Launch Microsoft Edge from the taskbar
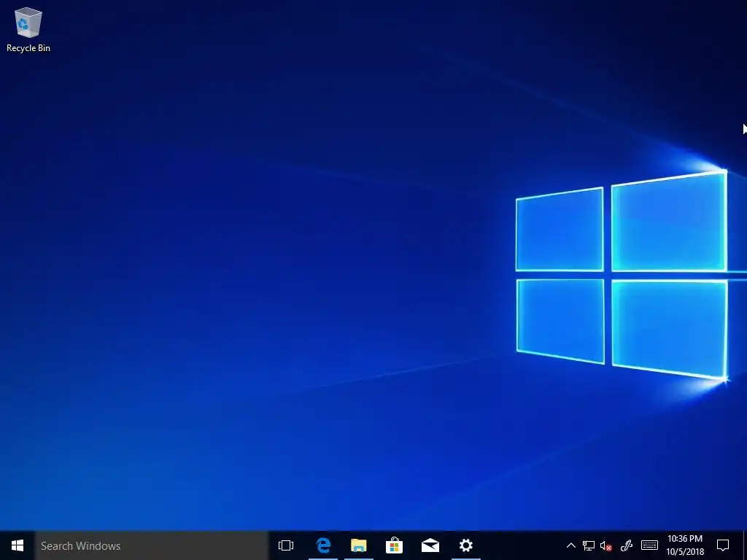 pyautogui.click(x=323, y=545)
